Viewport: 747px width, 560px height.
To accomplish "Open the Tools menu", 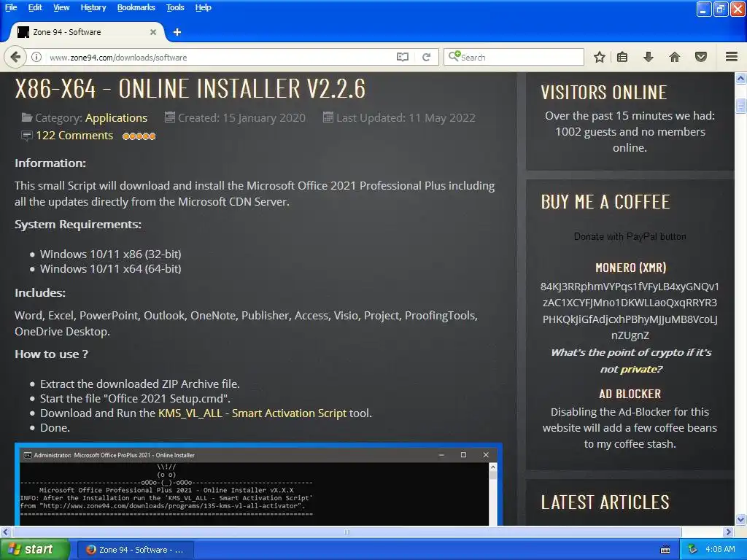I will [x=175, y=7].
